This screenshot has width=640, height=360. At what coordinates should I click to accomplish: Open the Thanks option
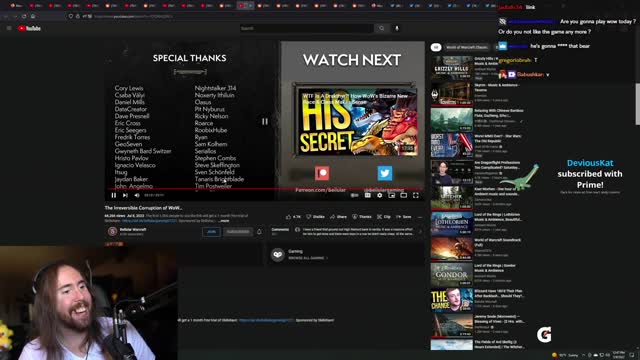click(362, 217)
